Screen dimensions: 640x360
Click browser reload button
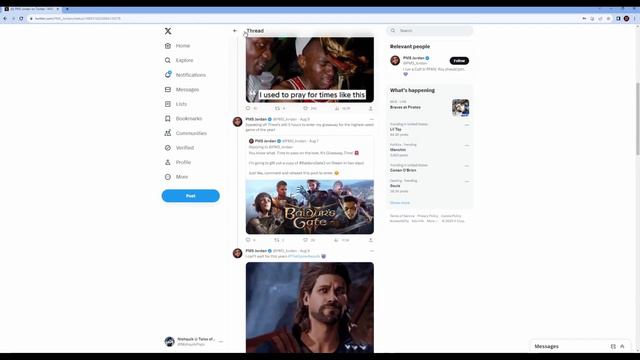pos(21,18)
